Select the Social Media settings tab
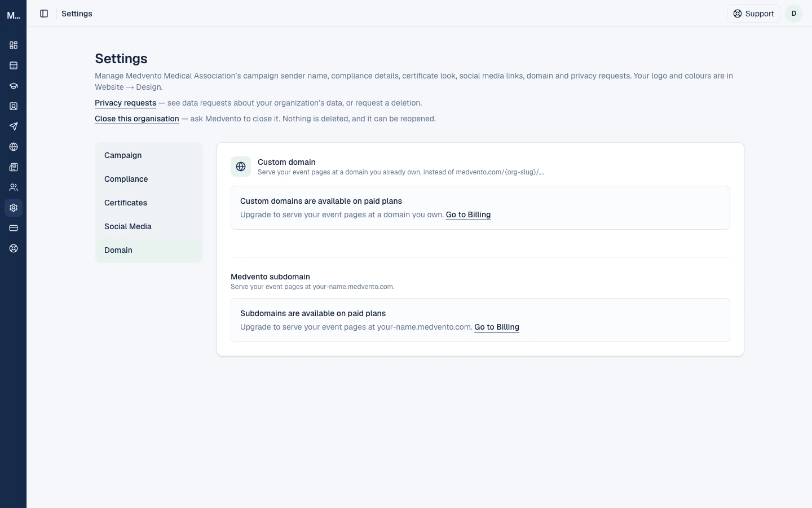This screenshot has width=812, height=508. tap(149, 226)
